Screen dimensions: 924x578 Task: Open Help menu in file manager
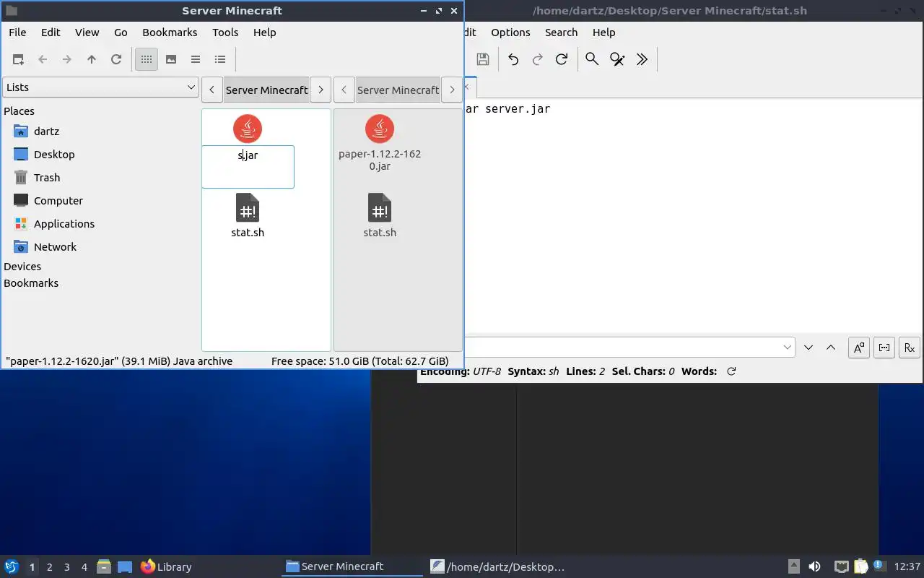pyautogui.click(x=265, y=33)
